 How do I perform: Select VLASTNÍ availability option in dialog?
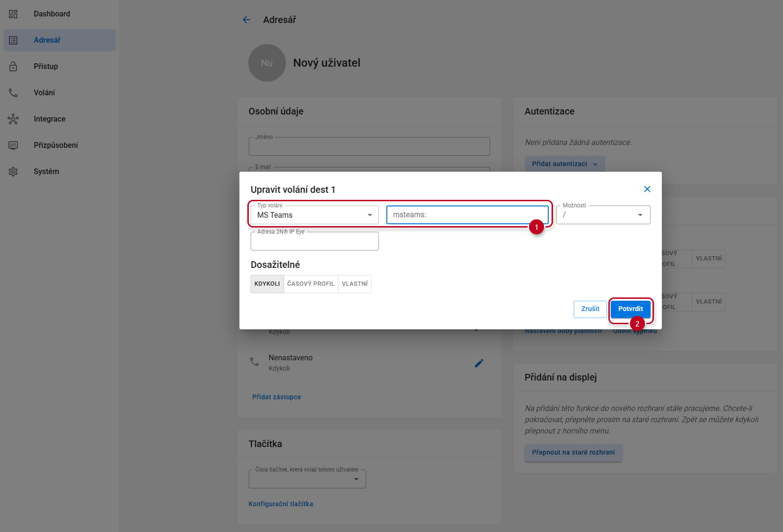click(x=355, y=284)
